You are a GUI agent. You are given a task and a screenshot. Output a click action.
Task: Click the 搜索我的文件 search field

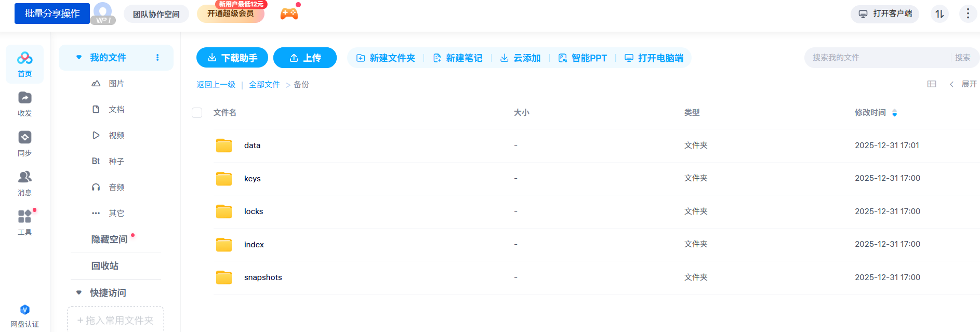[x=878, y=58]
